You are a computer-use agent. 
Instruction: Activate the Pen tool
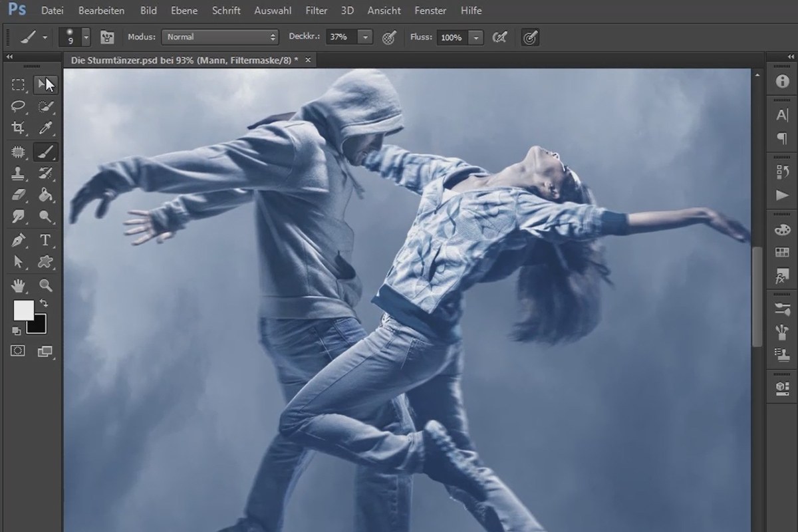19,240
